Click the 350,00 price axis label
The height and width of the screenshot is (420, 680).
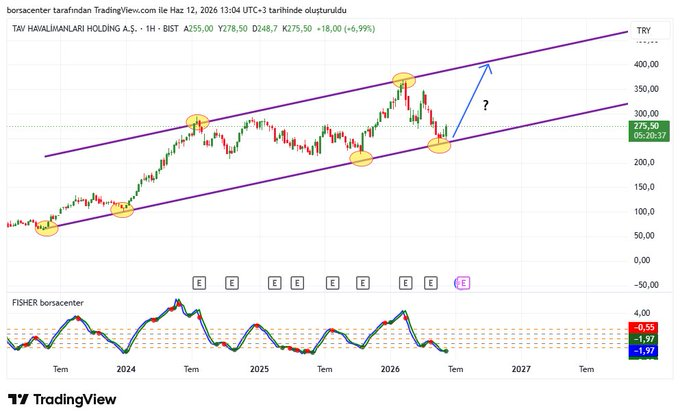coord(646,89)
